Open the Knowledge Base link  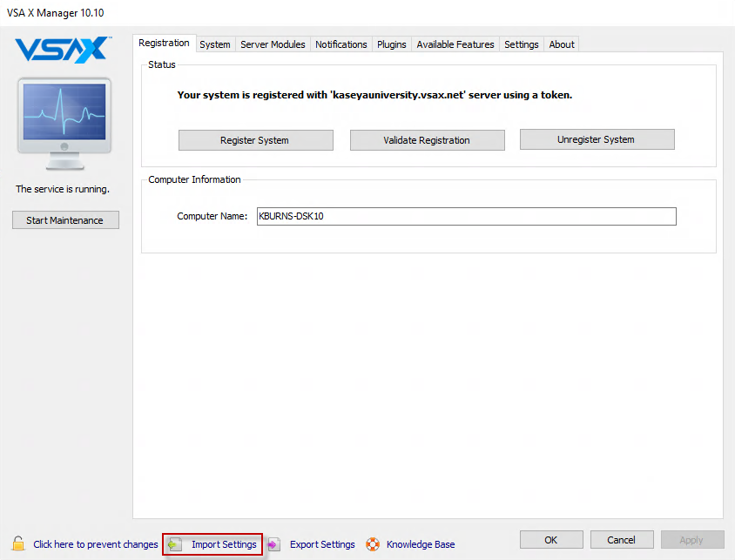(421, 544)
